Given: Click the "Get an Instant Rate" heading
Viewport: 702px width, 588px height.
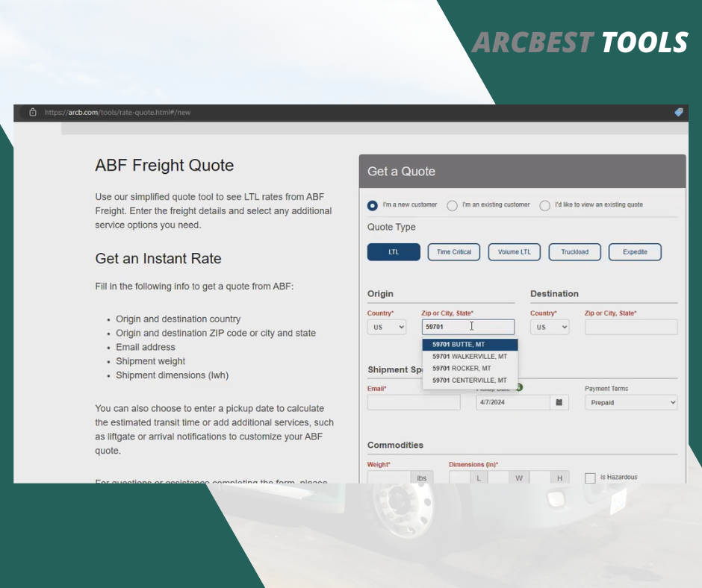Looking at the screenshot, I should pyautogui.click(x=158, y=259).
